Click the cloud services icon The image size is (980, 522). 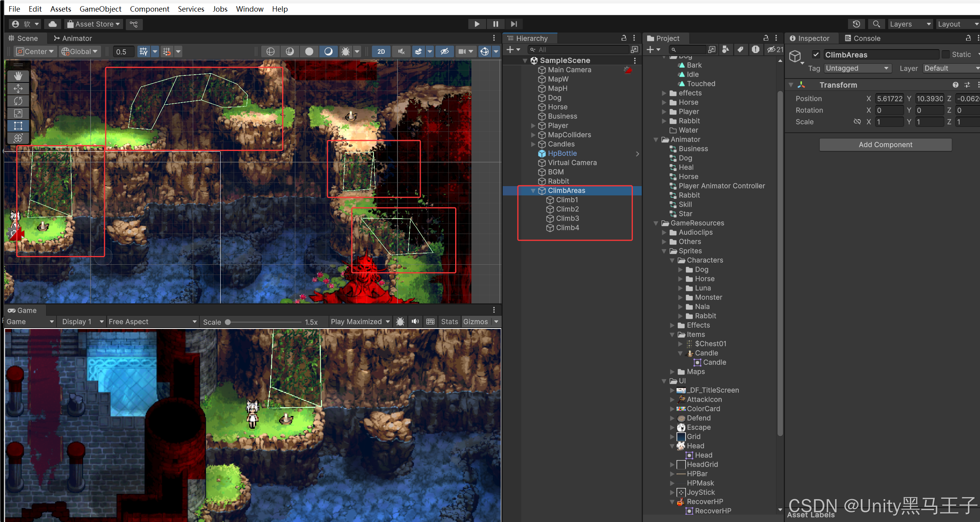53,24
